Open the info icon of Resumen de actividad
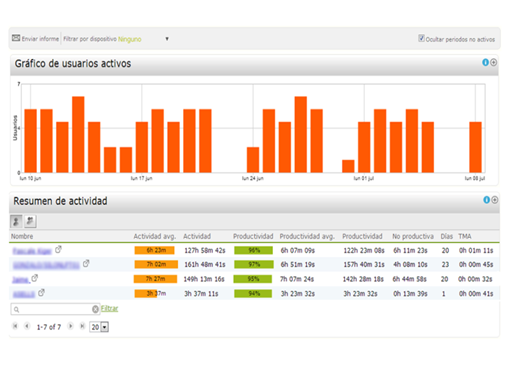The width and height of the screenshot is (512, 368). pyautogui.click(x=486, y=200)
